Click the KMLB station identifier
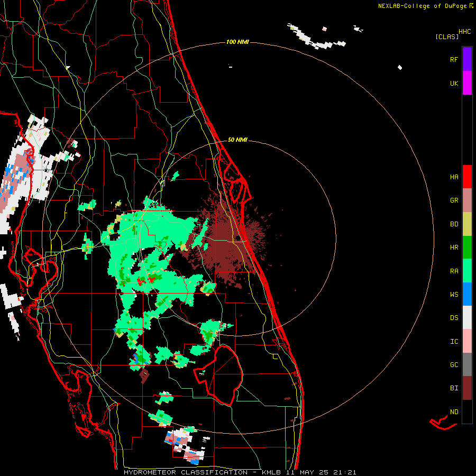476x476 pixels. pyautogui.click(x=271, y=472)
